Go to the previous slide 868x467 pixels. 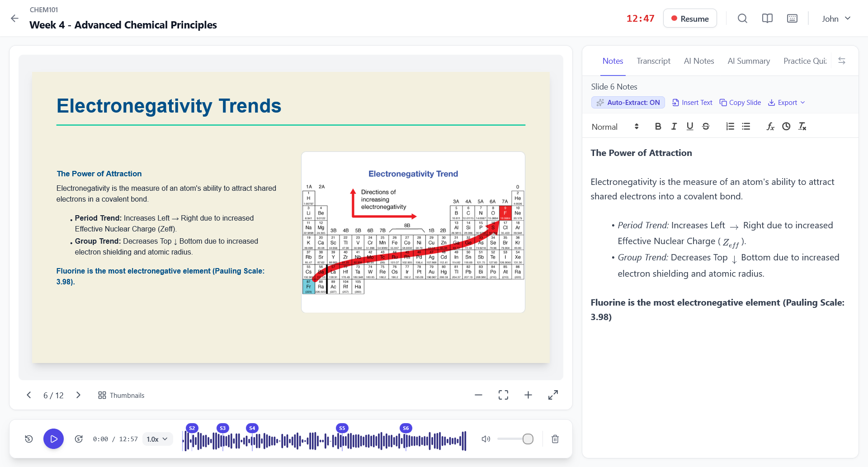click(29, 395)
